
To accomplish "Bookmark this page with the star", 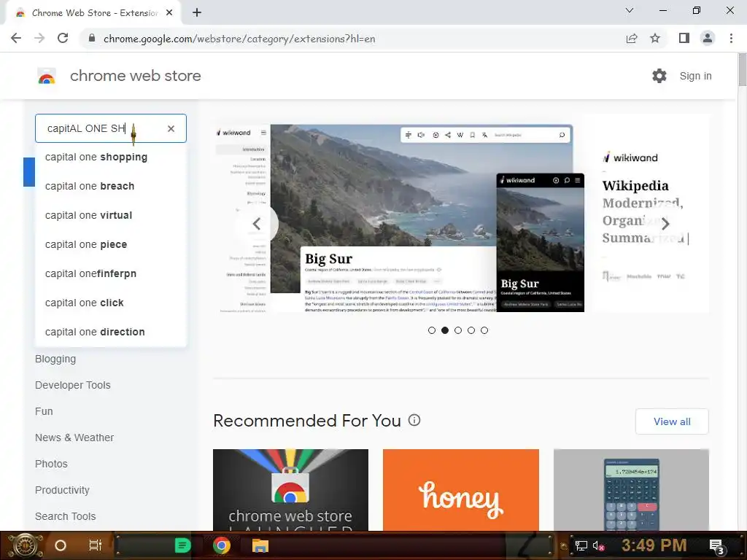I will [655, 39].
